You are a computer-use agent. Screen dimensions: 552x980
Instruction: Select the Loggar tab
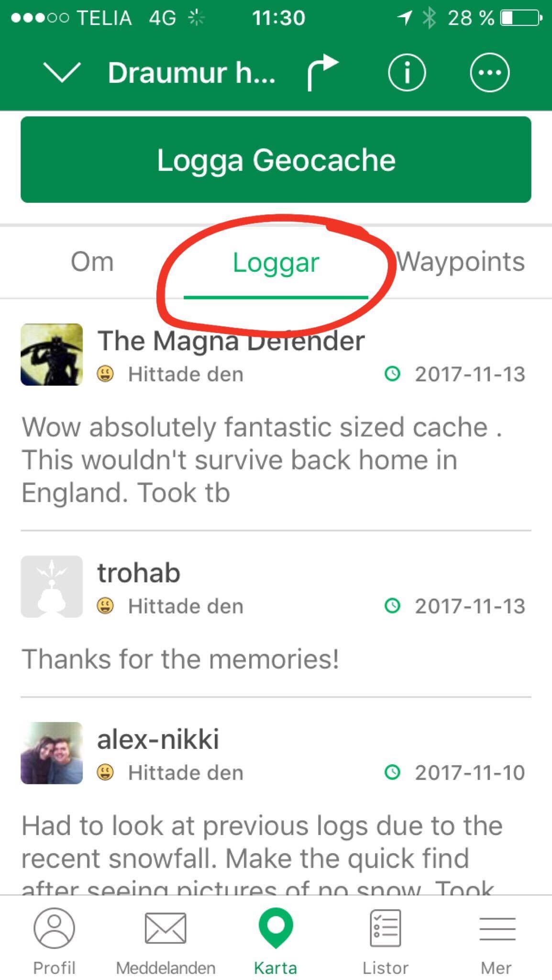pos(276,263)
